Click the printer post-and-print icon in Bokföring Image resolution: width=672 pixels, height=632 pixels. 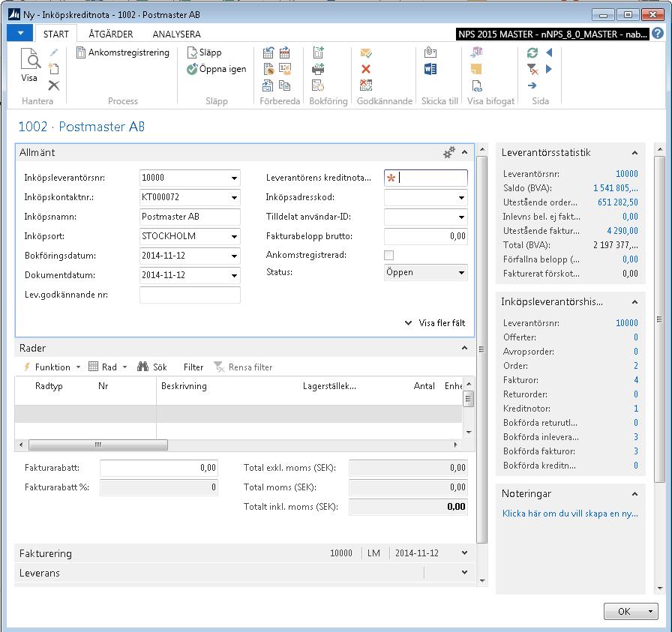point(318,68)
